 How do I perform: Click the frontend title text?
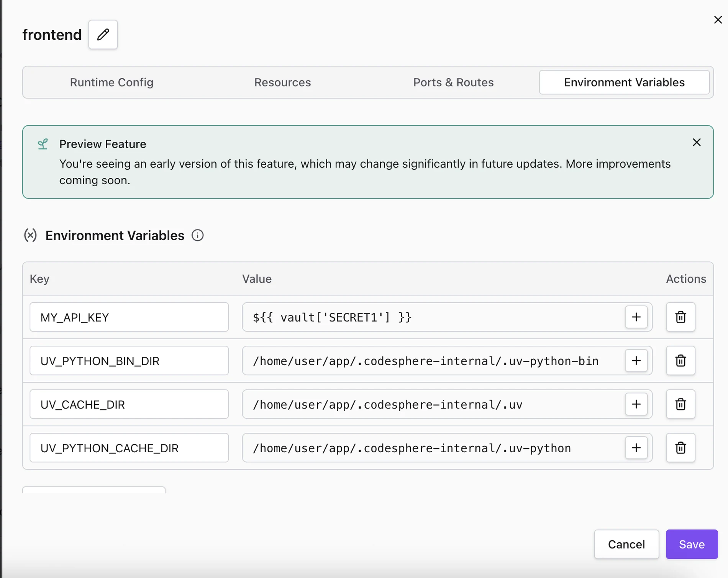click(52, 34)
